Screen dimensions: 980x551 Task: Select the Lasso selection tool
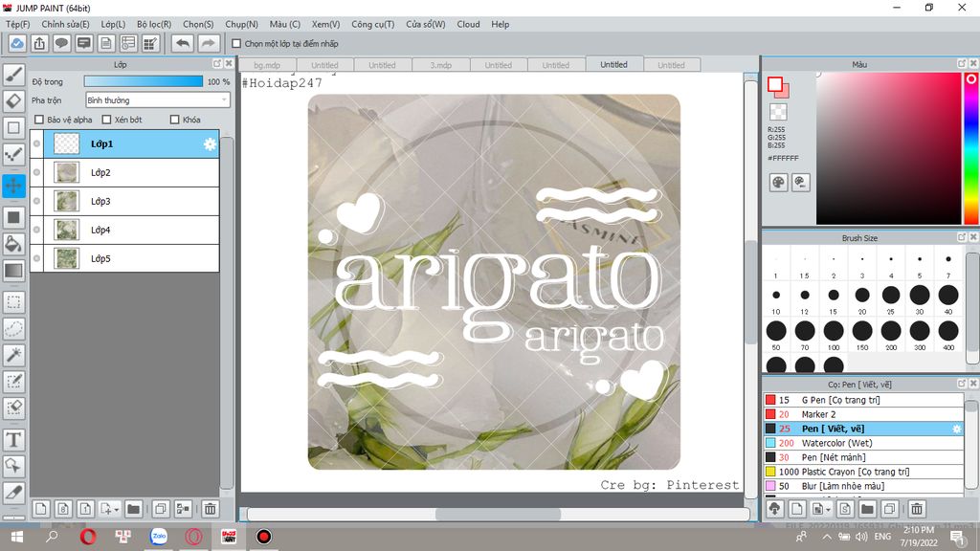click(13, 329)
